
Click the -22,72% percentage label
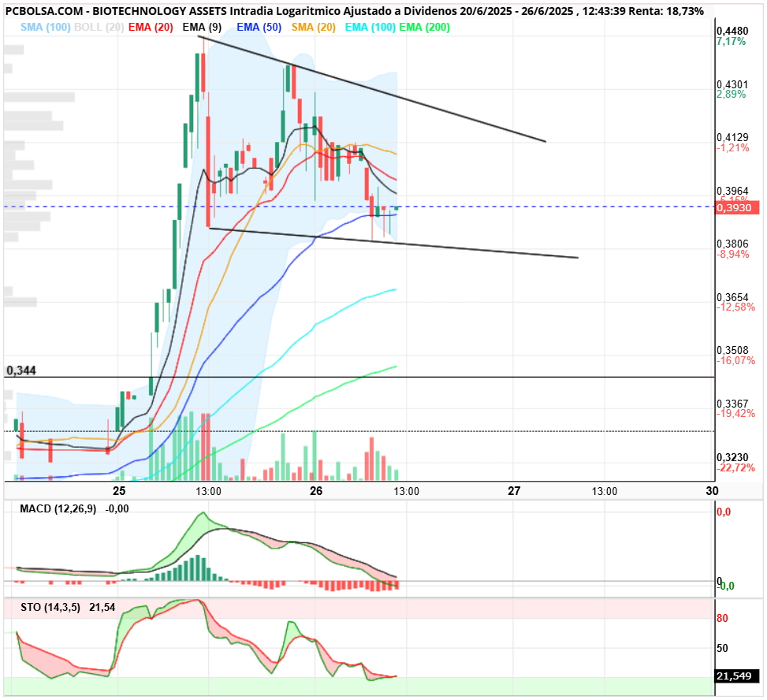735,467
